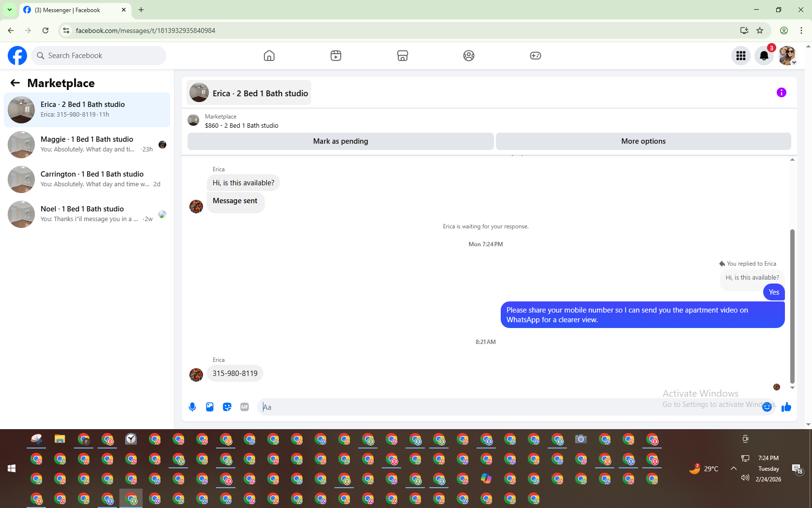Go to the Home feed icon
The height and width of the screenshot is (508, 812).
coord(269,56)
